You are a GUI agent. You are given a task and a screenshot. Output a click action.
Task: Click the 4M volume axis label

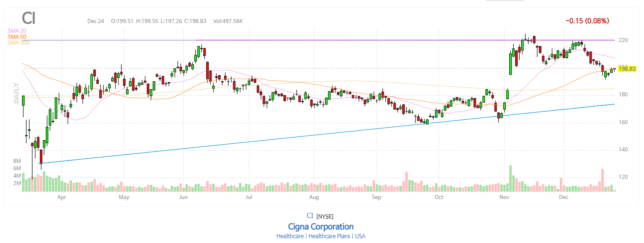17,176
